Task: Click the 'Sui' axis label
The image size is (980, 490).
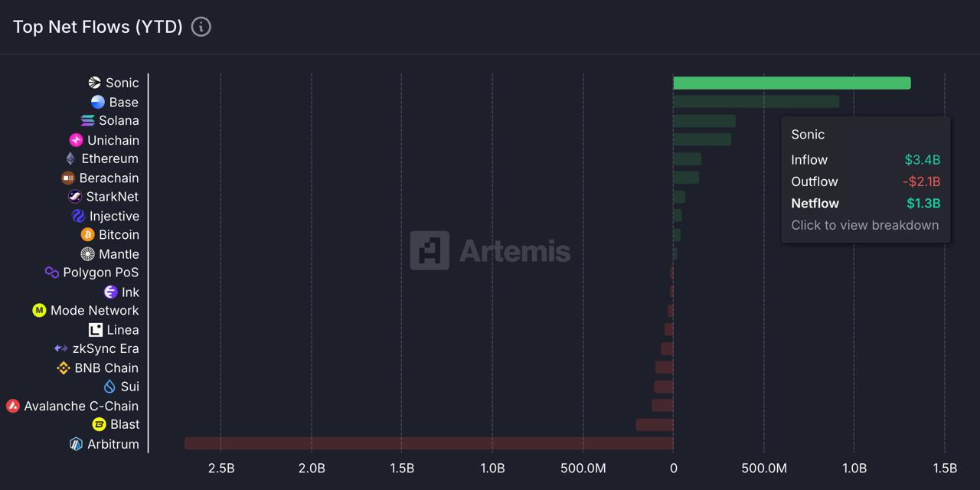Action: click(x=130, y=387)
